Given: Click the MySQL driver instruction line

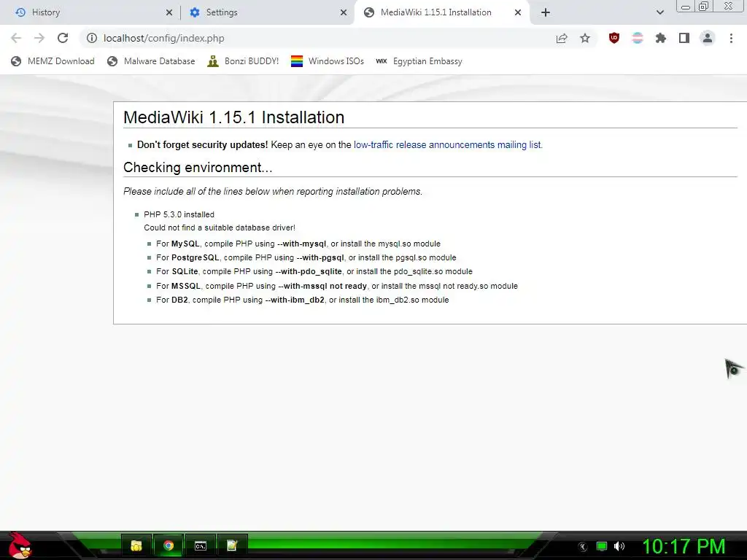Looking at the screenshot, I should click(298, 244).
